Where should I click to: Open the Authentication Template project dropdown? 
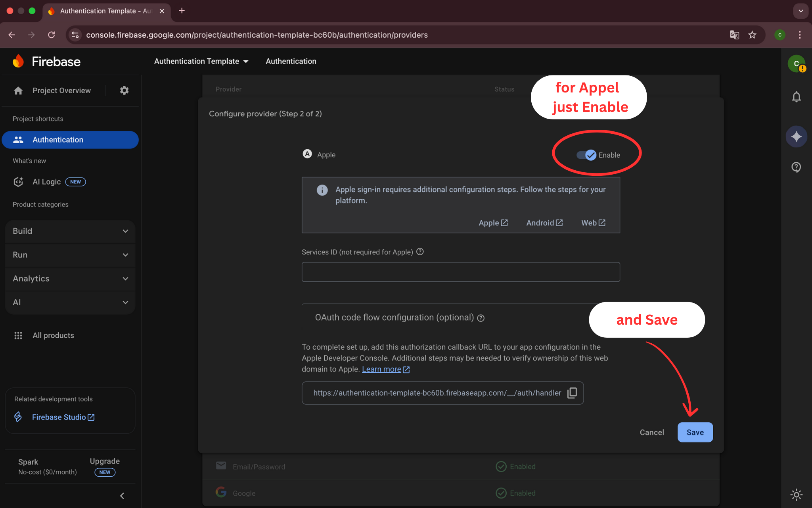pyautogui.click(x=201, y=61)
